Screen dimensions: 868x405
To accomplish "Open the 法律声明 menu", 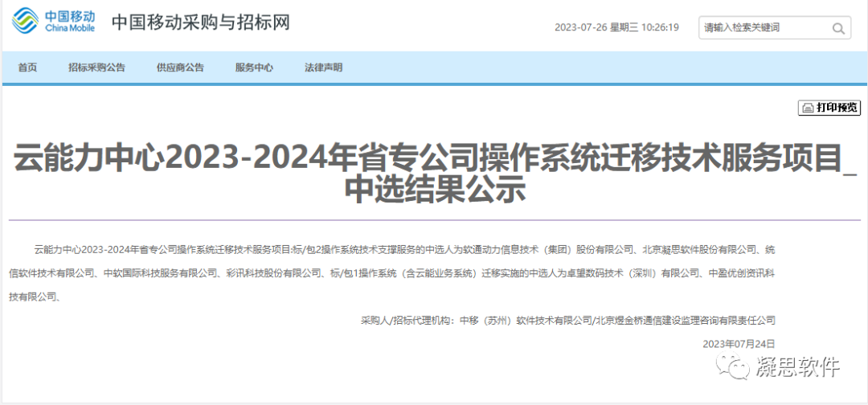I will 323,67.
